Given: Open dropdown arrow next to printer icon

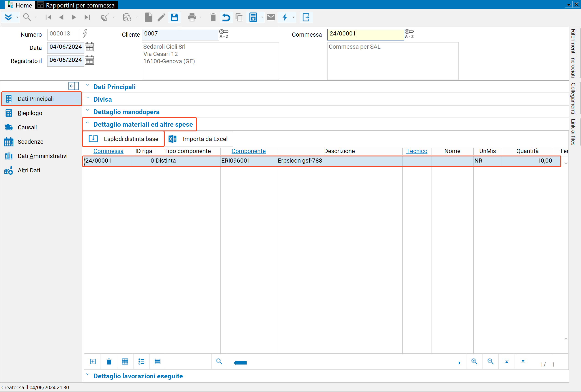Looking at the screenshot, I should tap(201, 17).
